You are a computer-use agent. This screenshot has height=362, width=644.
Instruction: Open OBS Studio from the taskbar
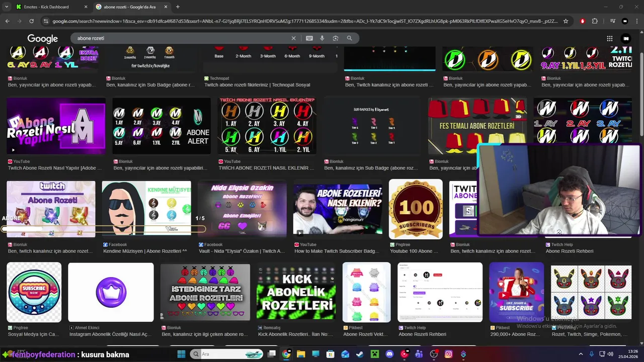[434, 354]
